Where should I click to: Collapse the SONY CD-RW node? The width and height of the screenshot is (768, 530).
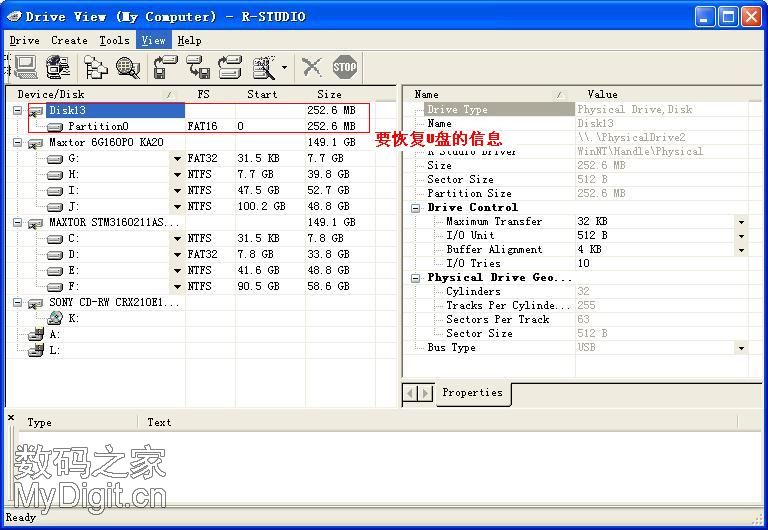click(x=18, y=303)
